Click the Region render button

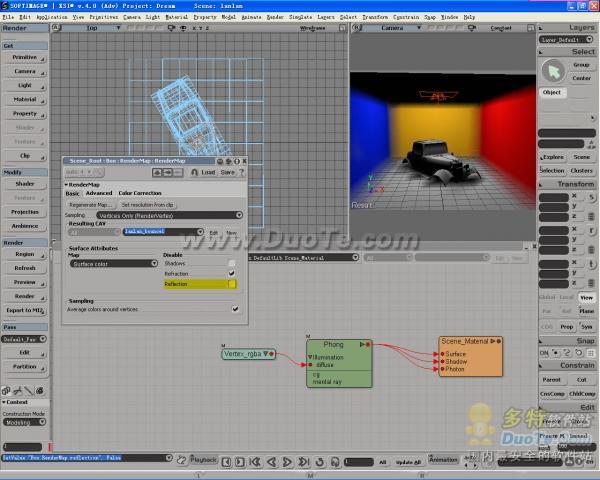[24, 254]
